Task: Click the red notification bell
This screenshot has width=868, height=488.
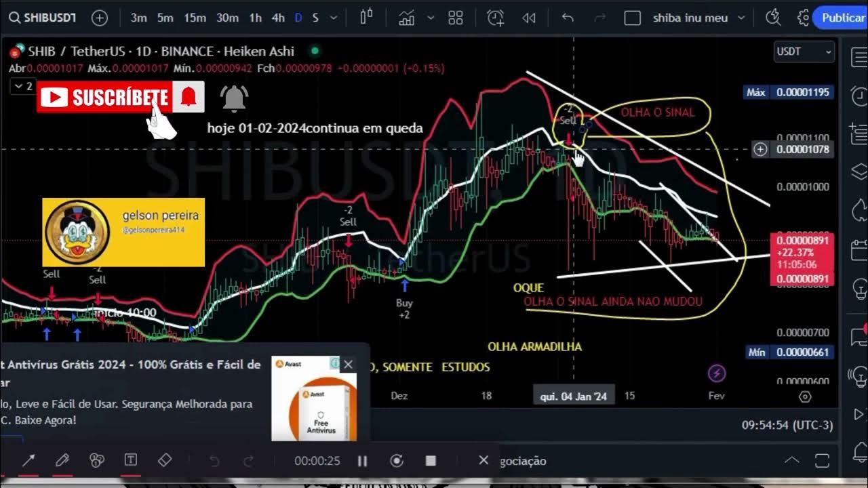Action: [189, 98]
